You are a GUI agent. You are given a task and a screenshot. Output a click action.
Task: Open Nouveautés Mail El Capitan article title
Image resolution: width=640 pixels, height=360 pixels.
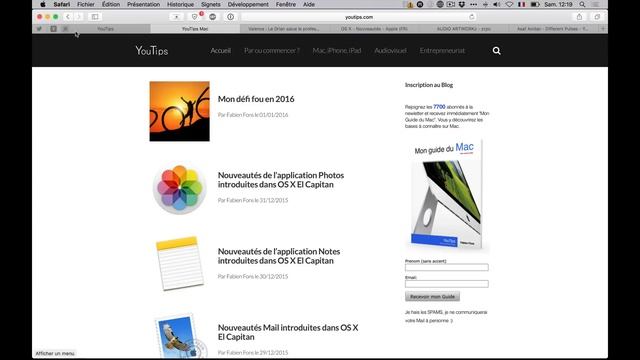point(288,332)
